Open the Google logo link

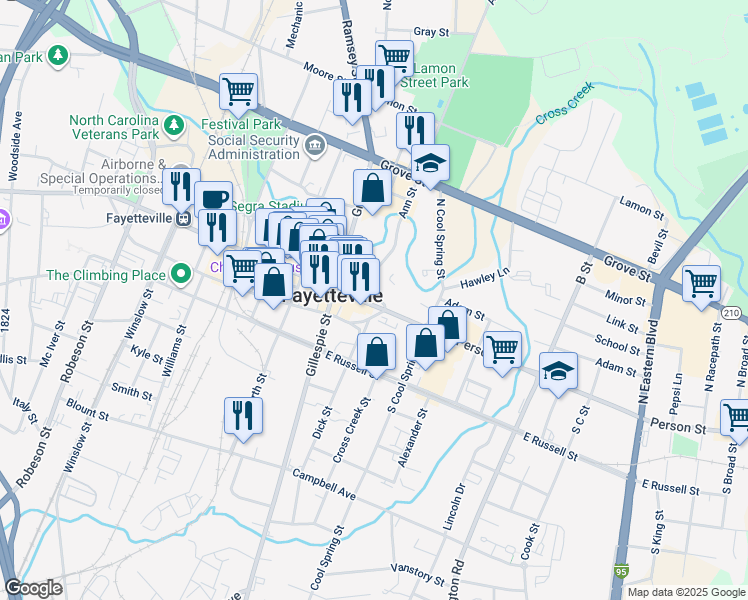[x=33, y=587]
